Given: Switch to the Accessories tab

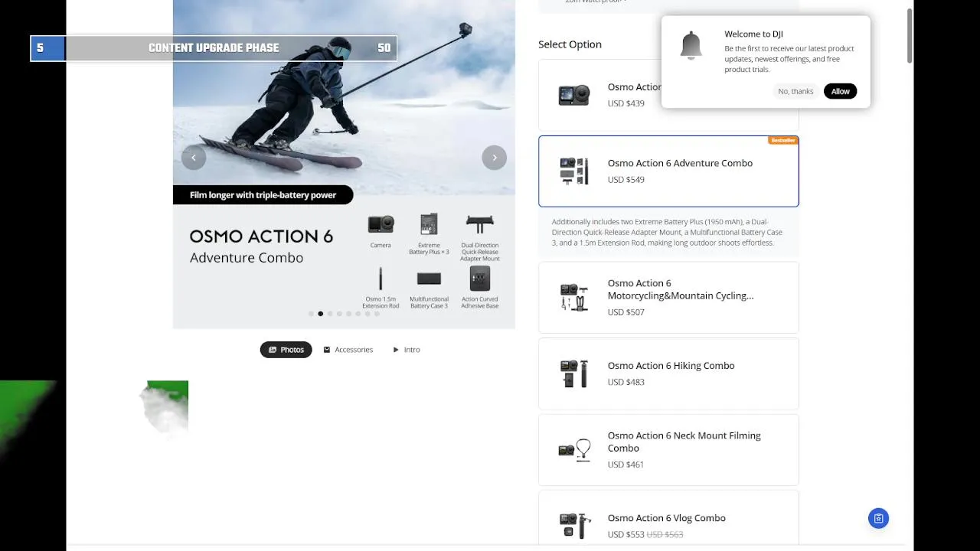Looking at the screenshot, I should pos(348,350).
